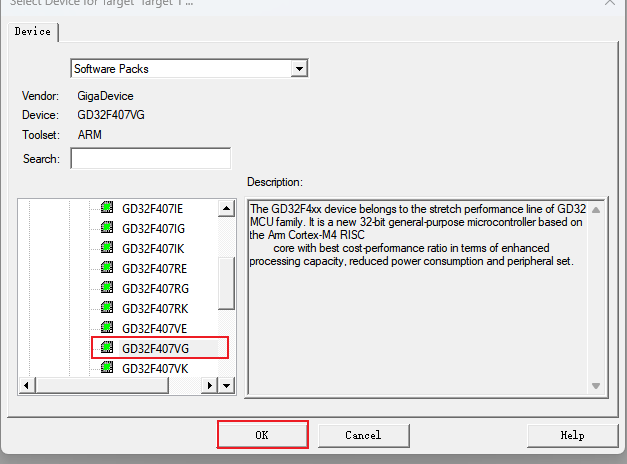Click the device tree horizontal scrollbar thumb
Image resolution: width=627 pixels, height=464 pixels.
click(x=102, y=386)
